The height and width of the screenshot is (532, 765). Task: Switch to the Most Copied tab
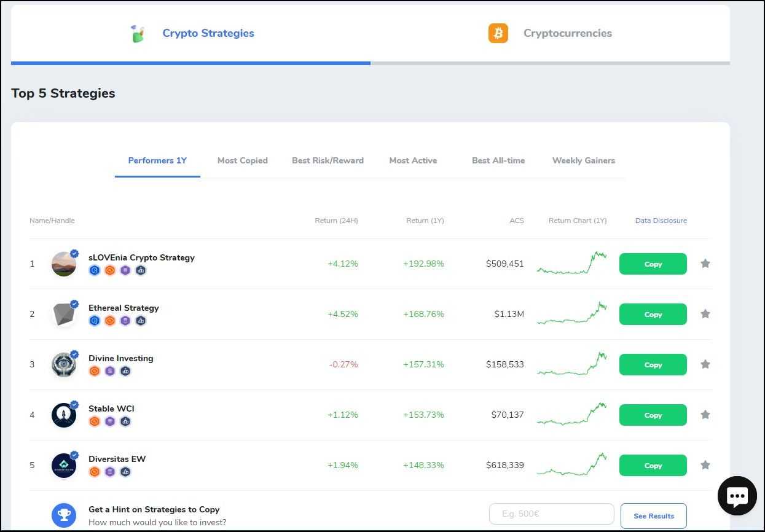[242, 160]
